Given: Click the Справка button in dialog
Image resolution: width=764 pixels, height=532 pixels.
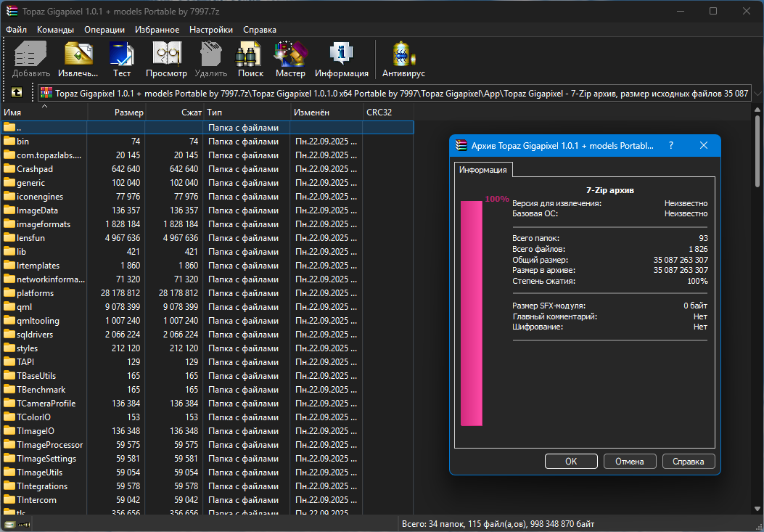Looking at the screenshot, I should (x=688, y=461).
